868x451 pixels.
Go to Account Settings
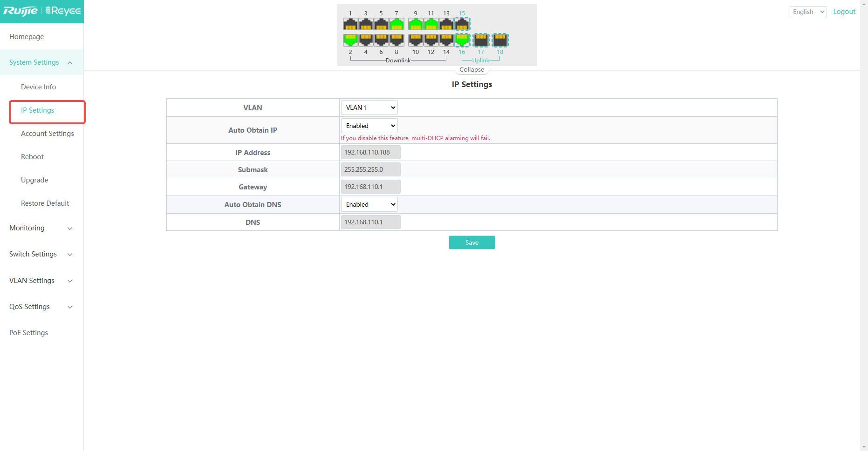coord(47,134)
